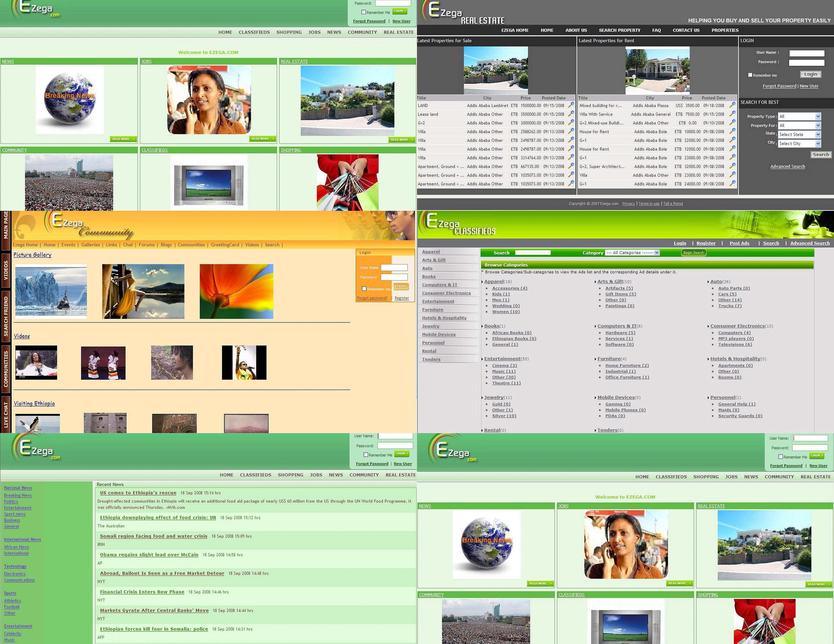Screen dimensions: 834x644
Task: Go to Galleries in the Community nav bar
Action: (x=91, y=245)
